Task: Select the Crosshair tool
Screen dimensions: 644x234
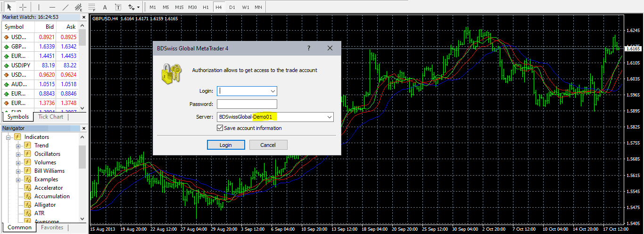Action: [x=22, y=7]
